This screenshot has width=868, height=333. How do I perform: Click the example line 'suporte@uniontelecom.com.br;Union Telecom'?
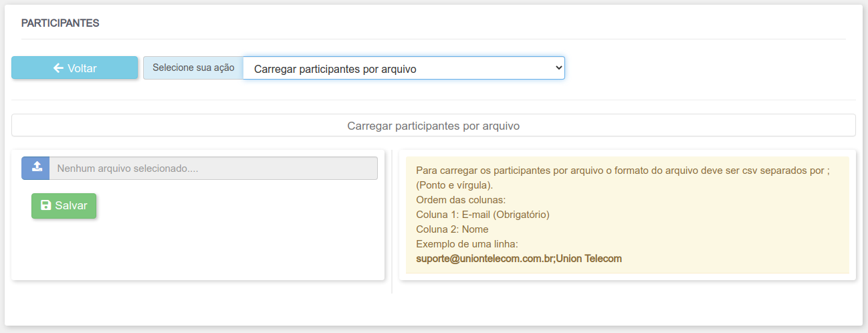pyautogui.click(x=519, y=258)
